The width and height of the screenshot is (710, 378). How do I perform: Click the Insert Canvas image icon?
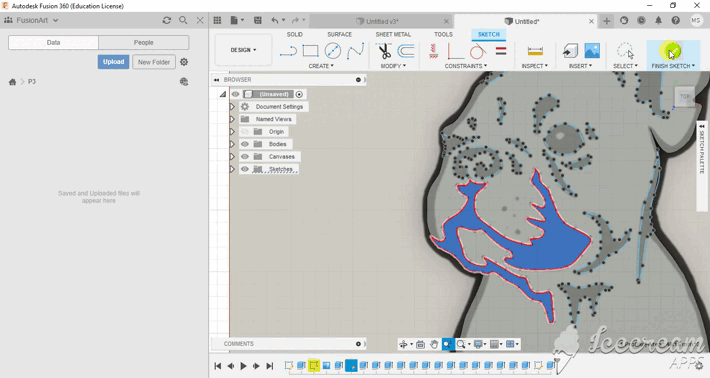(592, 51)
